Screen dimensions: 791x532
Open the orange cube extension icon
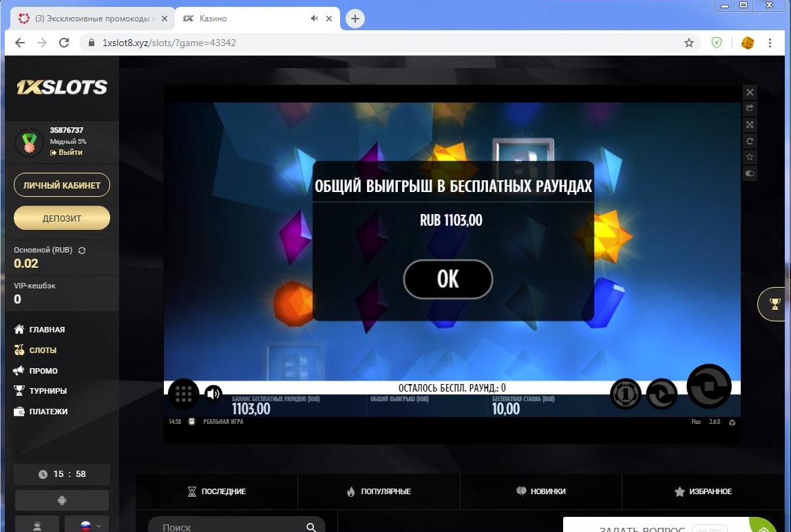coord(747,43)
